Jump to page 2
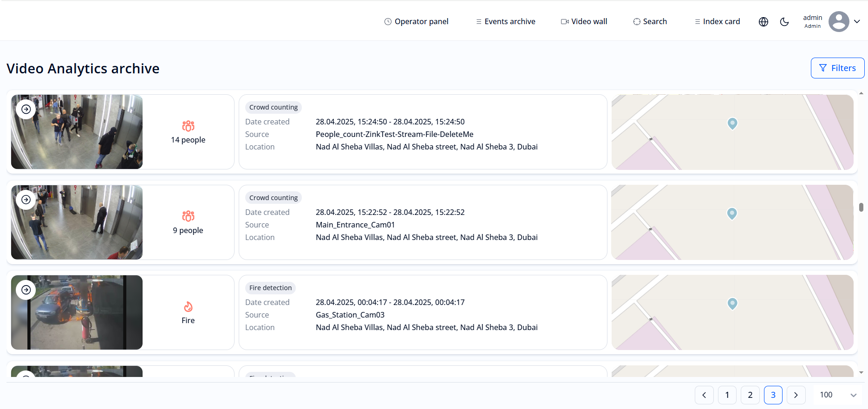868x409 pixels. (x=750, y=395)
